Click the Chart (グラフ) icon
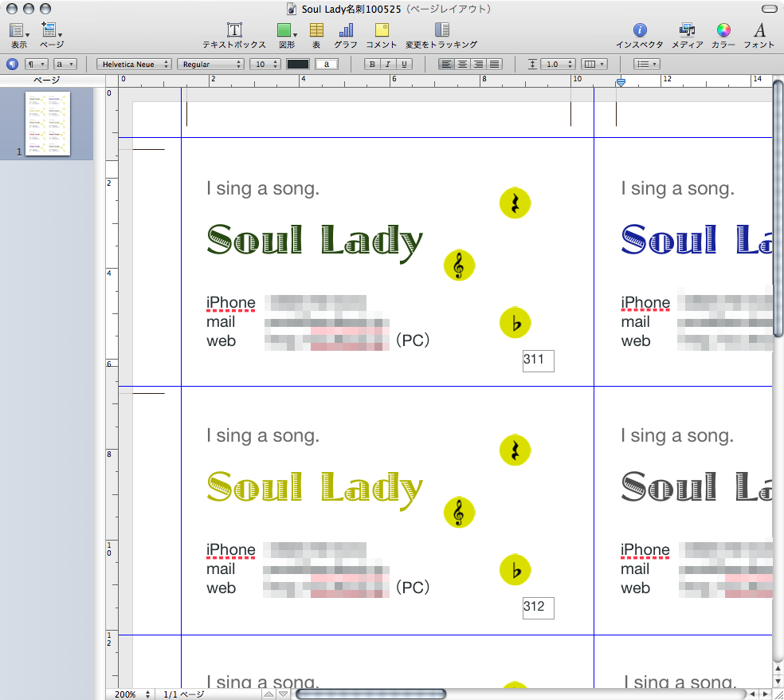784x700 pixels. coord(346,30)
